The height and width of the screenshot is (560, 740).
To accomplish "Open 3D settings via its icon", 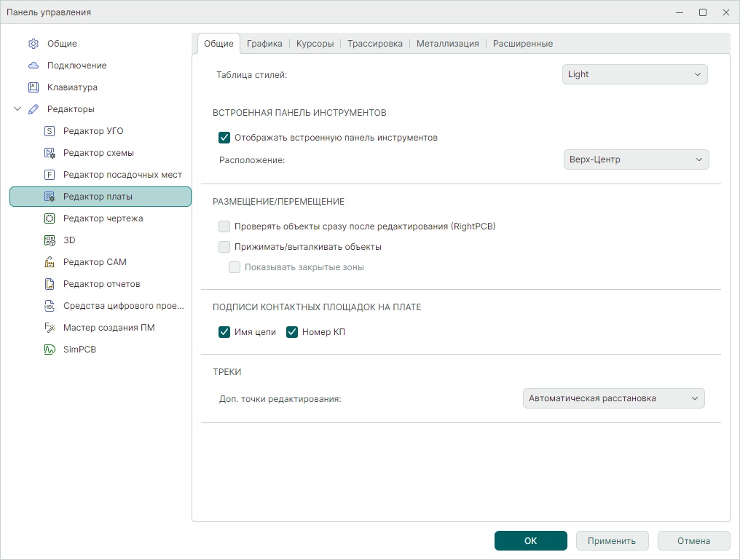I will click(x=50, y=240).
